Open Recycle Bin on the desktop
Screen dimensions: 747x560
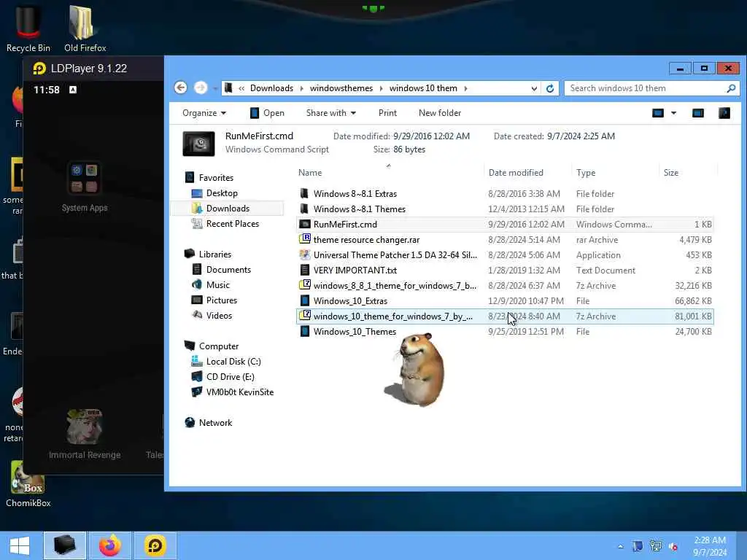coord(28,28)
